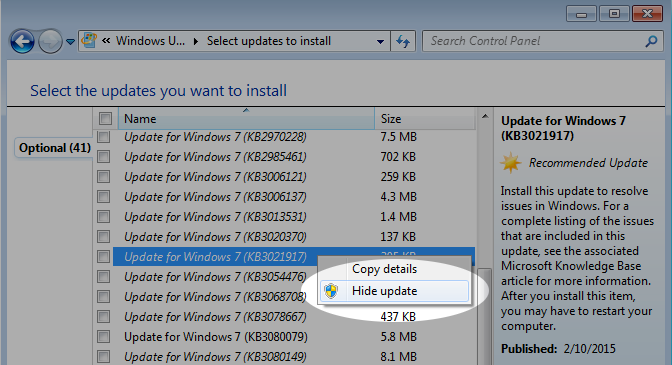The height and width of the screenshot is (365, 672).
Task: Select highlighted Update for Windows 7 (KB3021917)
Action: pos(215,257)
